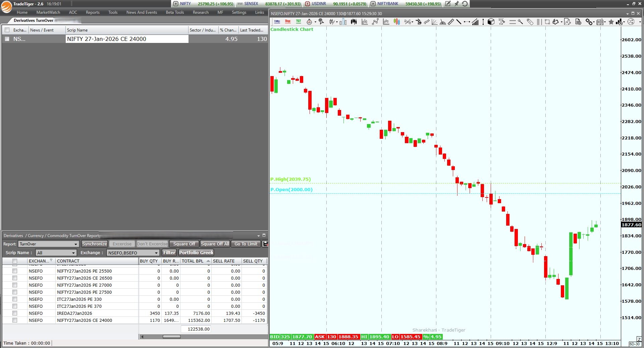Viewport: 644px width, 348px height.
Task: Toggle the select-all checkbox in turnover table header
Action: click(15, 261)
